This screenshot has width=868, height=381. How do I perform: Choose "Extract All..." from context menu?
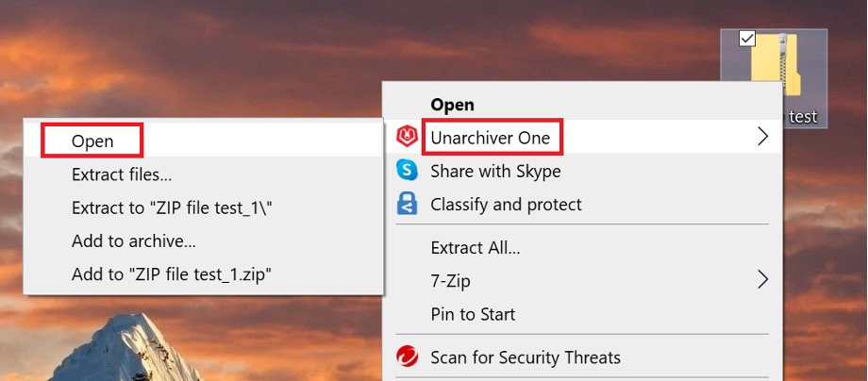click(475, 248)
